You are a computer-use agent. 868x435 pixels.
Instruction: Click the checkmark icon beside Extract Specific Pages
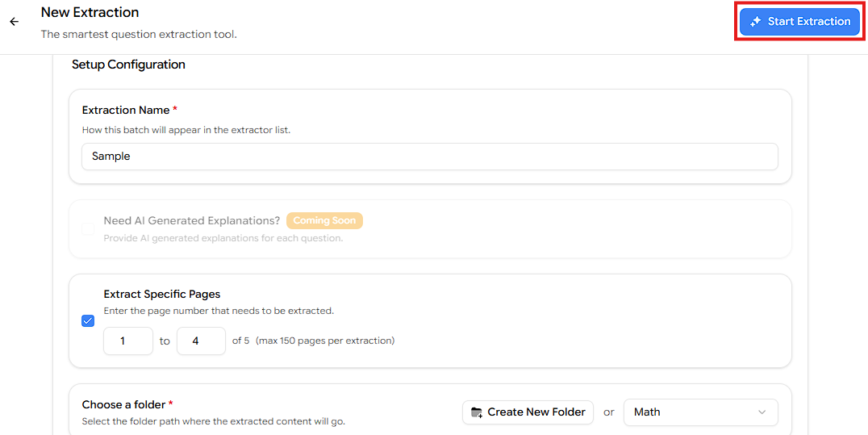click(x=88, y=321)
